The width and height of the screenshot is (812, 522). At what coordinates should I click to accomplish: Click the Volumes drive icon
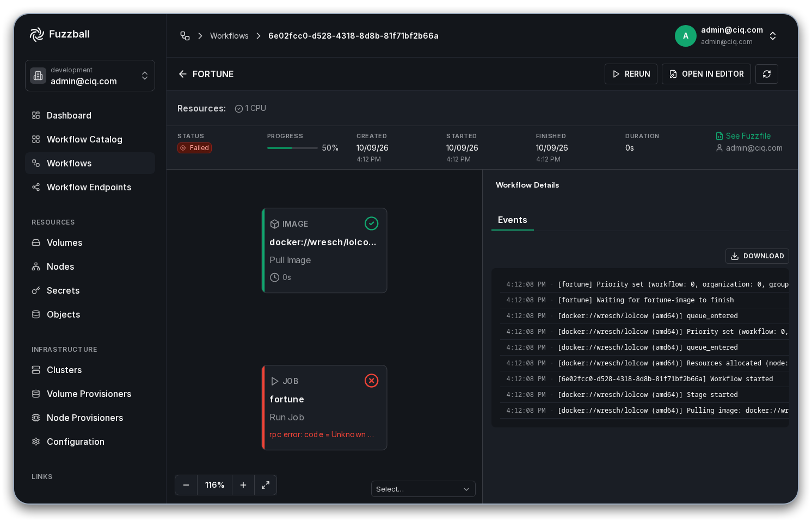point(36,243)
